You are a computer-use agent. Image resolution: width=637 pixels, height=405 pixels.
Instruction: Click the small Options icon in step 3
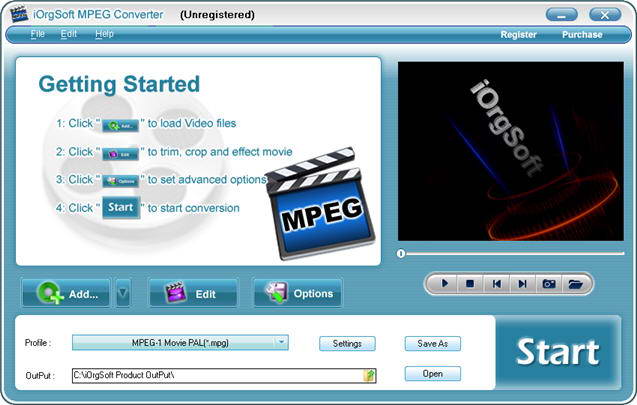pos(120,181)
